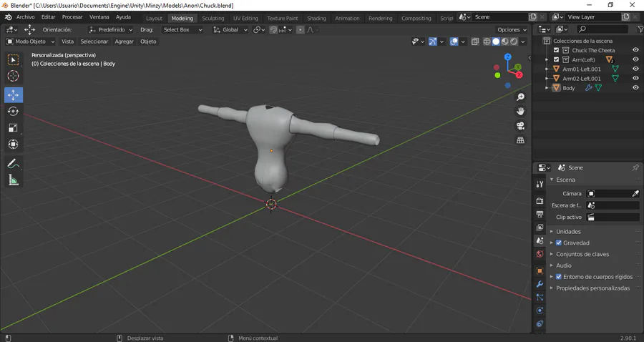Open Particle properties tab
The image size is (644, 342).
[540, 297]
